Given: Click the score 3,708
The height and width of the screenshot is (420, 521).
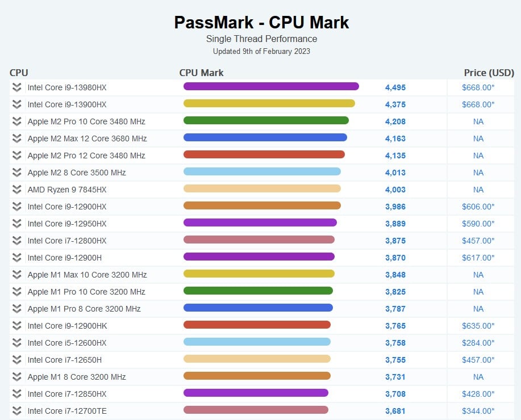Looking at the screenshot, I should [x=395, y=394].
